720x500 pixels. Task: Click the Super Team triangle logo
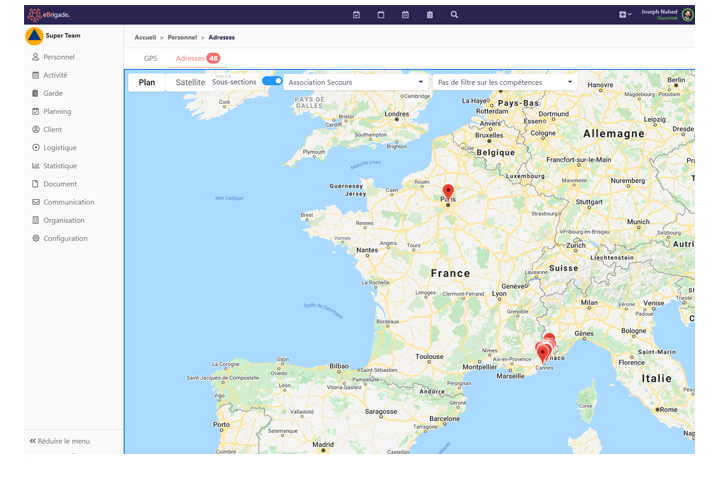click(x=34, y=36)
